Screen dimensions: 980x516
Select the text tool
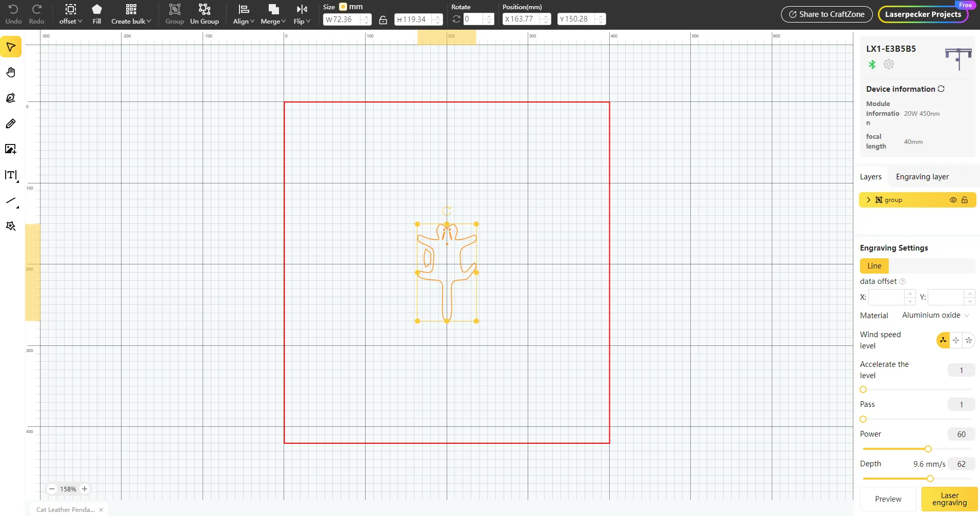pos(11,175)
